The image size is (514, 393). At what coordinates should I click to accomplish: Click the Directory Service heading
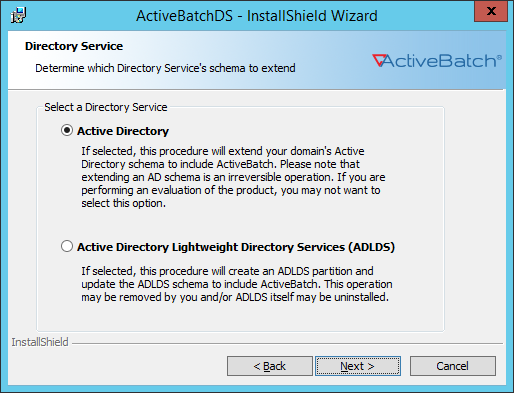click(x=74, y=46)
